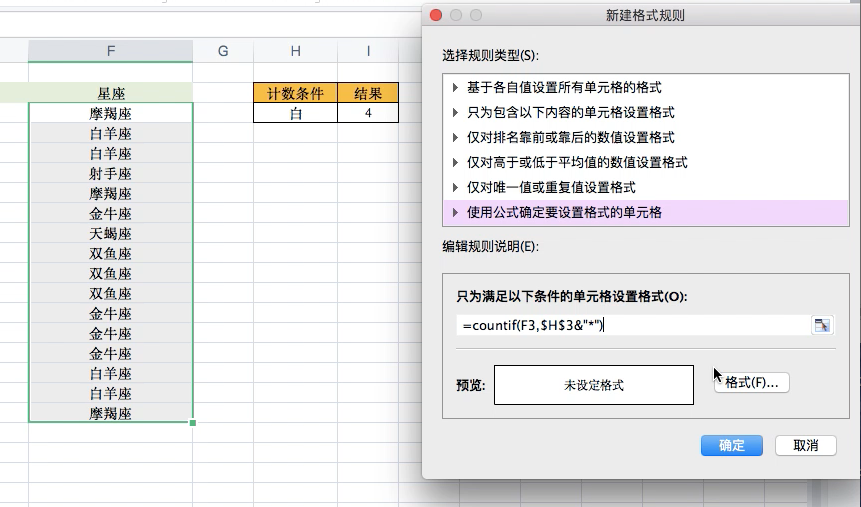
Task: Click the countif formula input field
Action: click(x=633, y=325)
